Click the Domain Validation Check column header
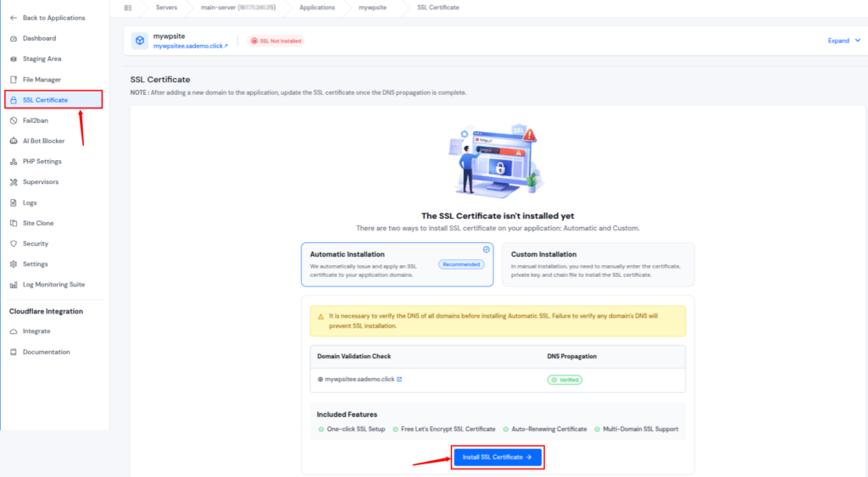 353,357
